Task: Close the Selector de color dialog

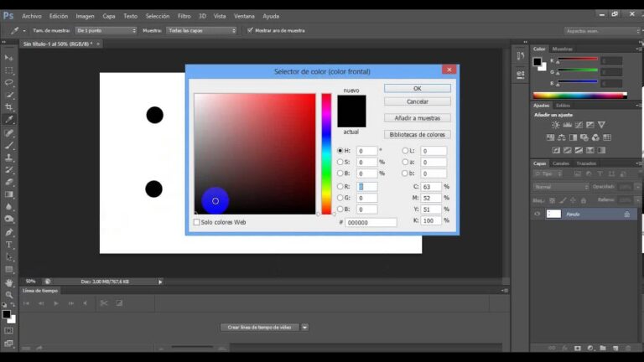Action: coord(449,70)
